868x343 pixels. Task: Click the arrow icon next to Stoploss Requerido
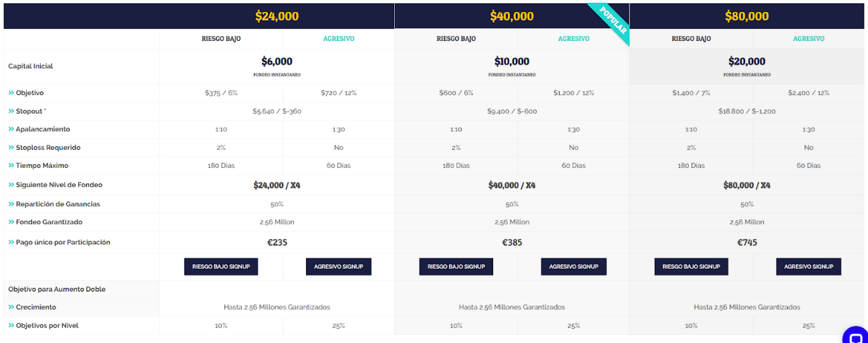(11, 147)
